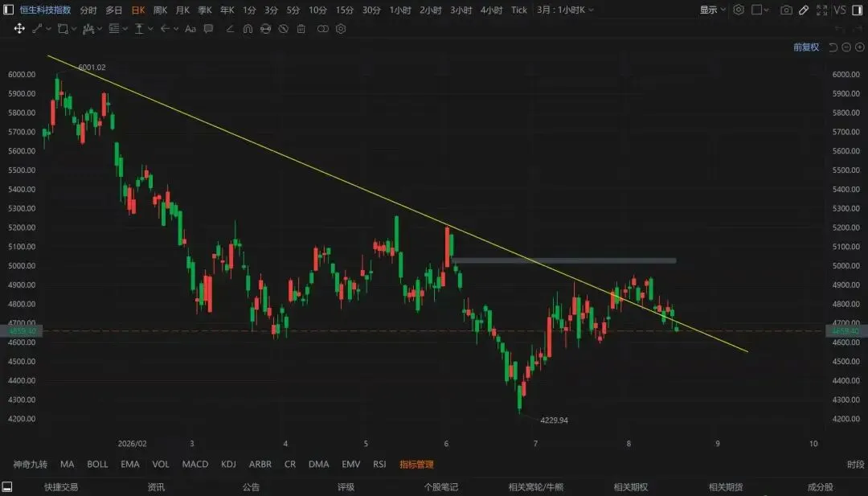Screen dimensions: 868x496
Task: Toggle the right sidebar panel icon
Action: (858, 10)
